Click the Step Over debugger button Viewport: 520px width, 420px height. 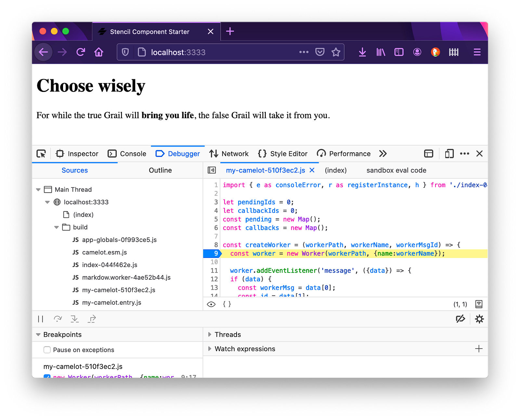58,319
